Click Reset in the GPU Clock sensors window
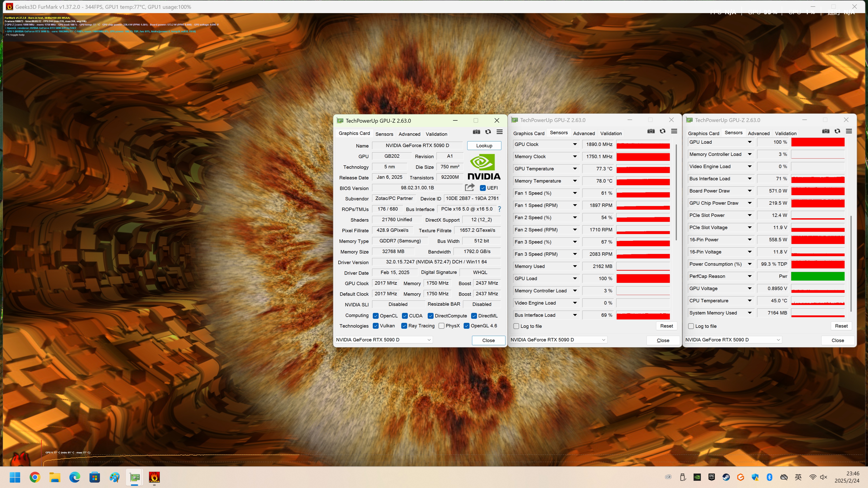The height and width of the screenshot is (488, 868). click(x=667, y=326)
